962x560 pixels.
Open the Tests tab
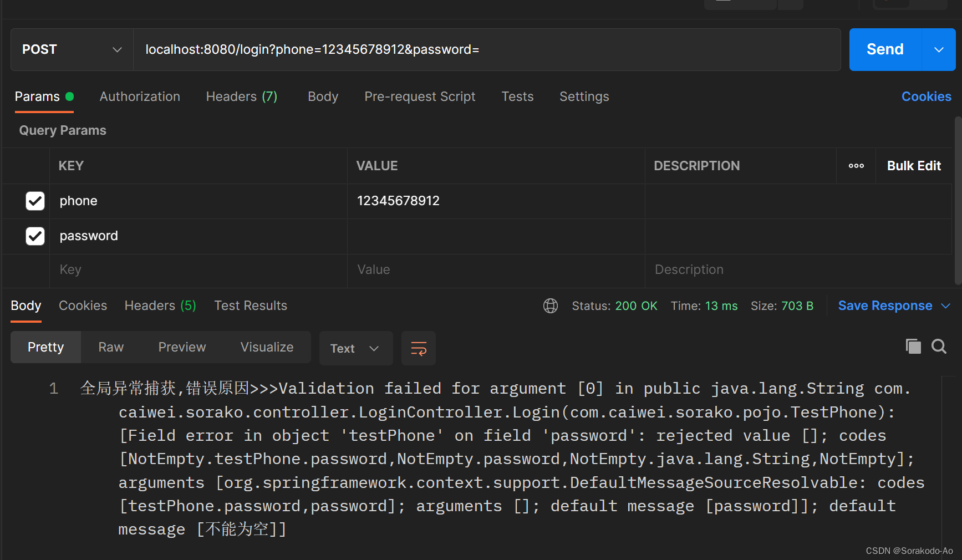point(517,96)
